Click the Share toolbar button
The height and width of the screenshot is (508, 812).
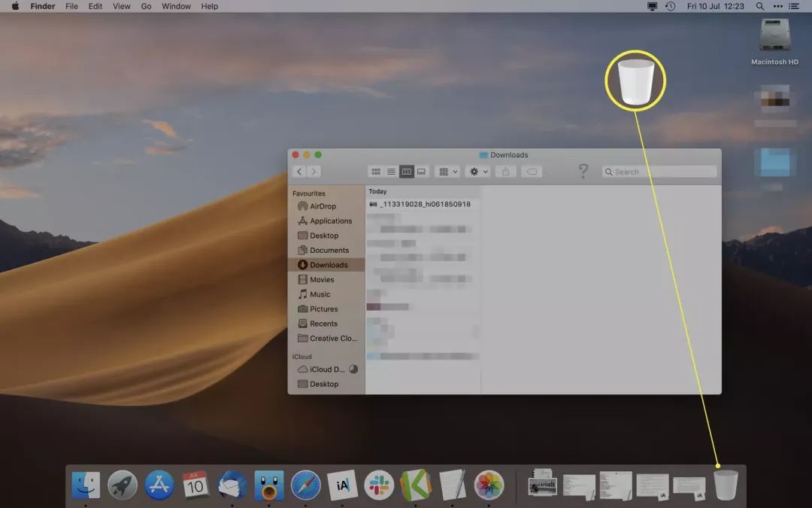click(x=505, y=172)
